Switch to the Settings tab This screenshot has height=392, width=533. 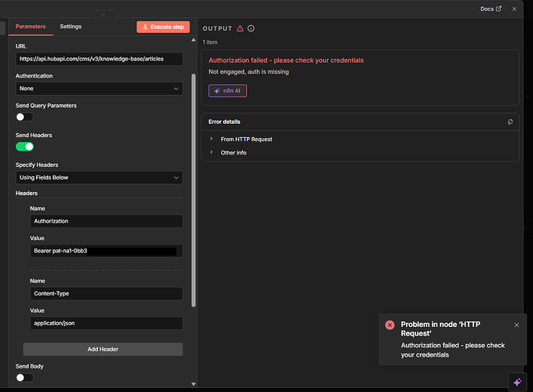click(x=71, y=27)
